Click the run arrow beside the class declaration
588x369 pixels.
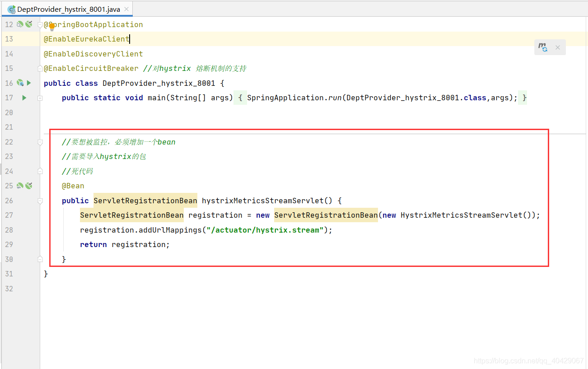tap(29, 83)
